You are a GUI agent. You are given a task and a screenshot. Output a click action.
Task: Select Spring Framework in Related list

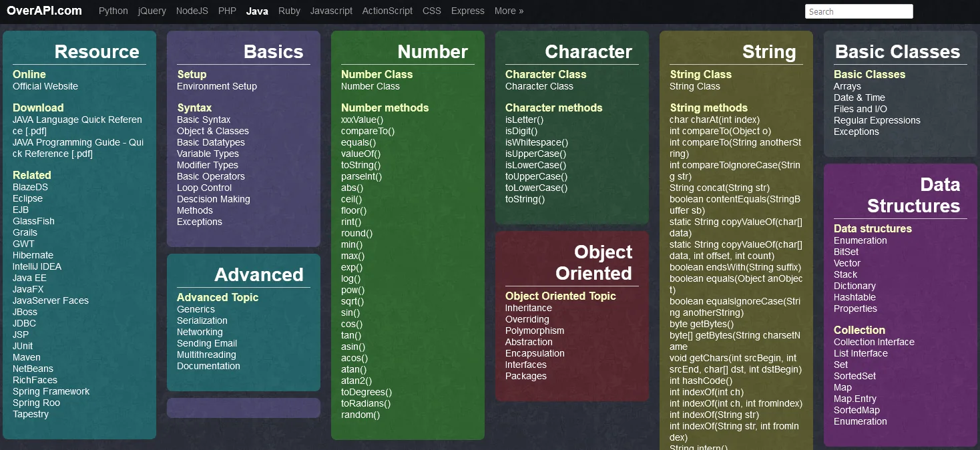[x=51, y=391]
